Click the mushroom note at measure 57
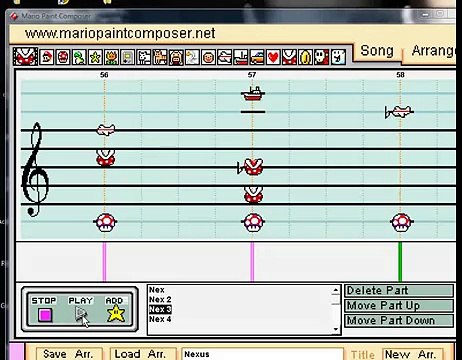This screenshot has width=462, height=360. [x=253, y=222]
